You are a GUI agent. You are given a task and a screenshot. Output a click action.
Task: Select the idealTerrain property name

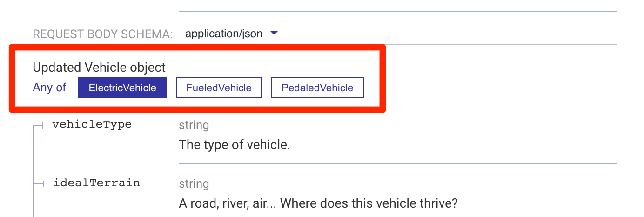97,183
